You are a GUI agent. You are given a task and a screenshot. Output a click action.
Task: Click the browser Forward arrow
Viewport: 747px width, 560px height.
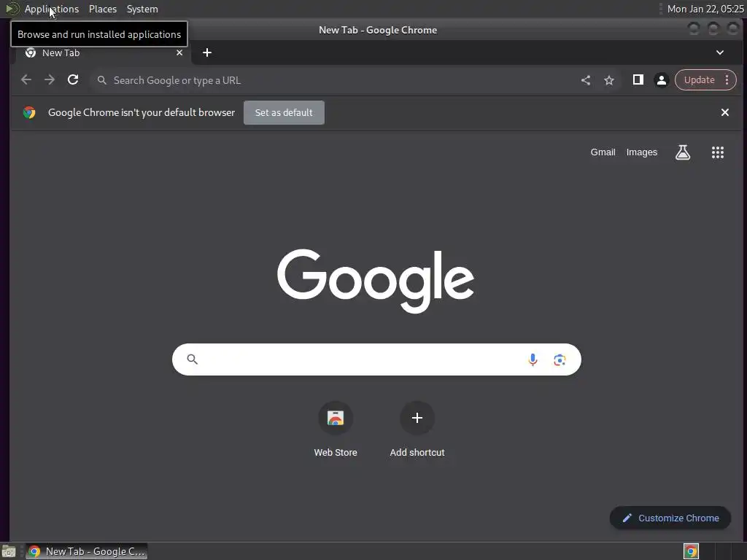pyautogui.click(x=50, y=80)
